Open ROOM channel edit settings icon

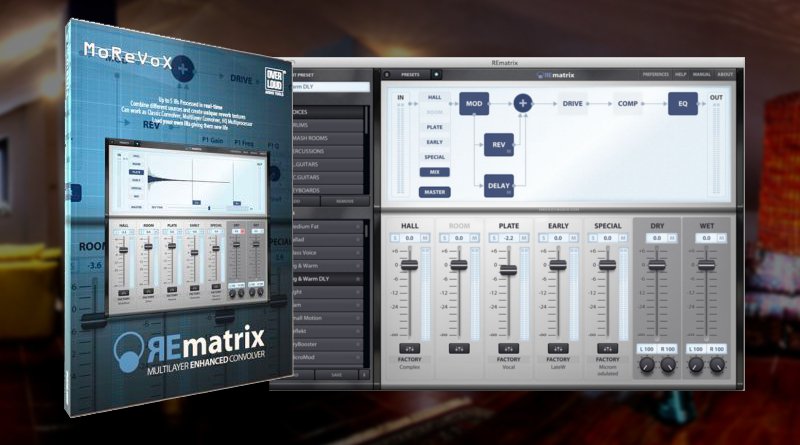pyautogui.click(x=459, y=349)
